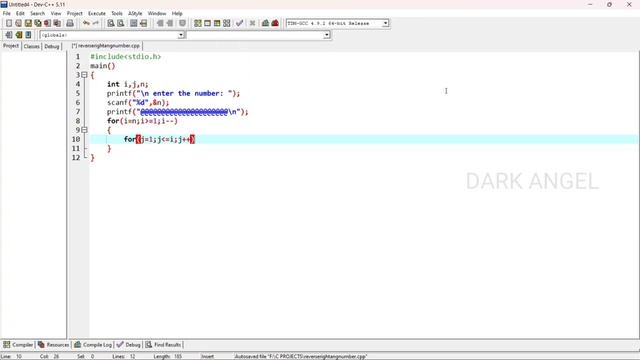Minimize the Dev-C++ window
This screenshot has width=640, height=360.
[x=590, y=4]
